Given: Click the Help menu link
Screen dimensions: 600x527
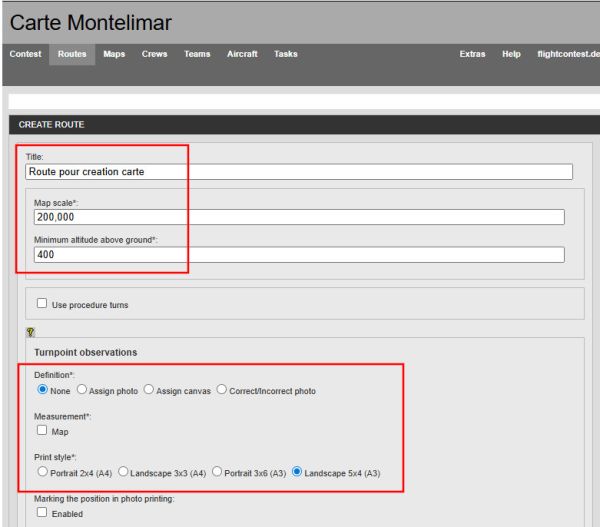Looking at the screenshot, I should pyautogui.click(x=511, y=54).
